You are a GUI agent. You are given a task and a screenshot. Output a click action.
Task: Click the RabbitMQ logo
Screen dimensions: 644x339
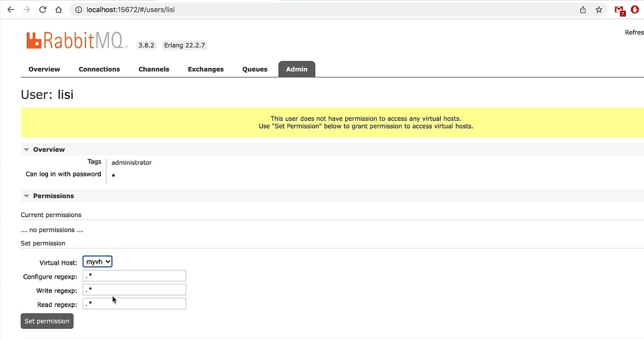tap(77, 41)
